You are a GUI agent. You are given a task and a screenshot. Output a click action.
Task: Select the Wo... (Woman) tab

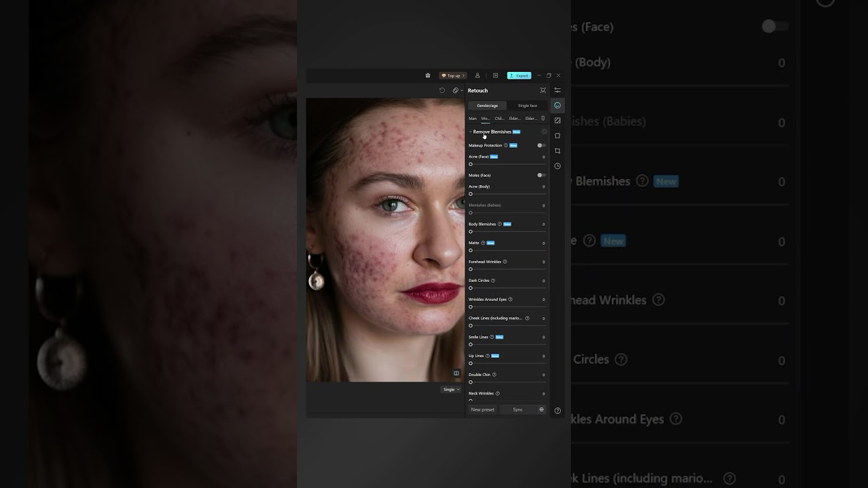pyautogui.click(x=486, y=119)
